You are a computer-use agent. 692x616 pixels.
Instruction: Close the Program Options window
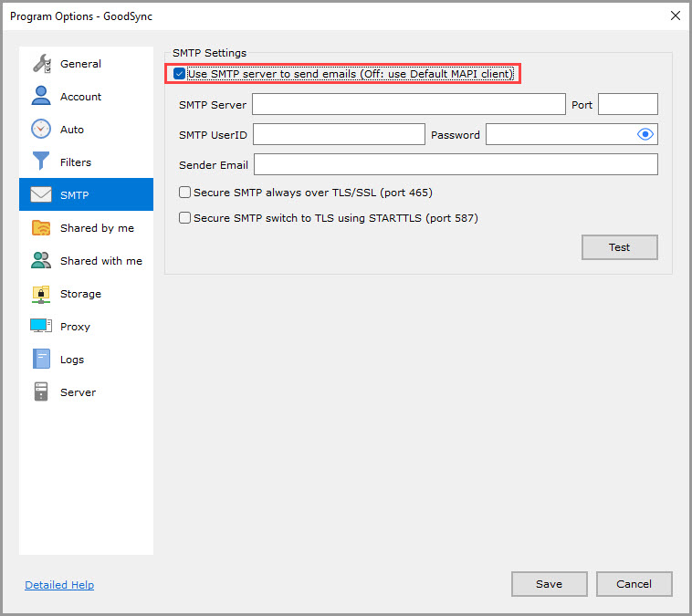click(x=676, y=16)
